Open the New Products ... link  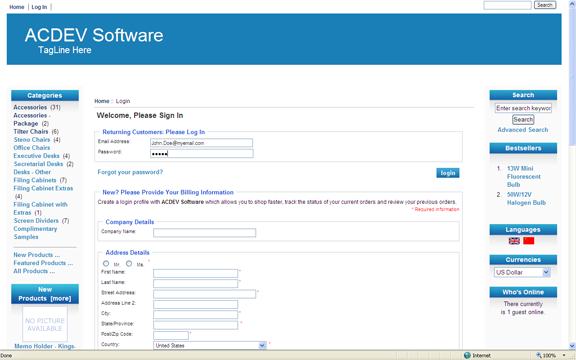tap(37, 255)
